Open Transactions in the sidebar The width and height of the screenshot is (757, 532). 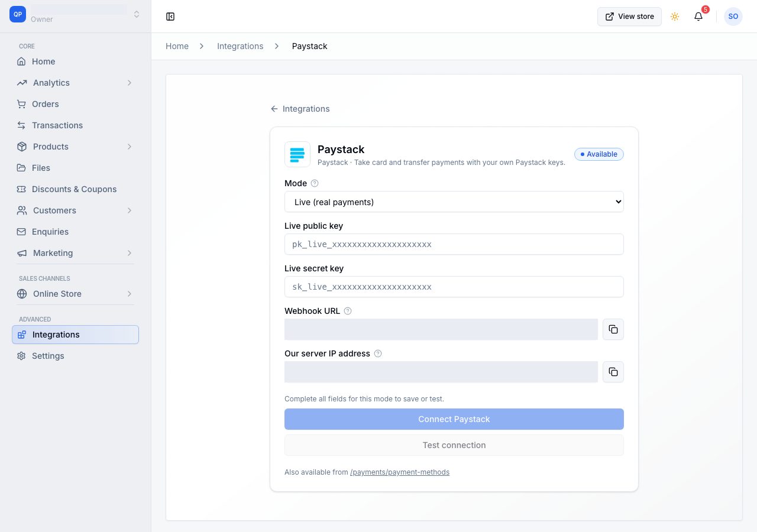[x=75, y=125]
